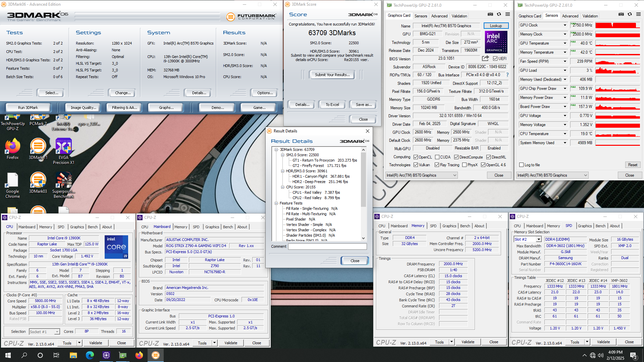The image size is (644, 362).
Task: Click the GPU Load sensor graph
Action: (618, 70)
